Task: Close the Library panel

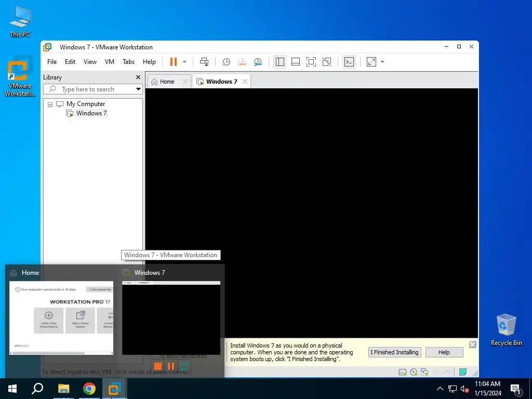Action: coord(138,77)
